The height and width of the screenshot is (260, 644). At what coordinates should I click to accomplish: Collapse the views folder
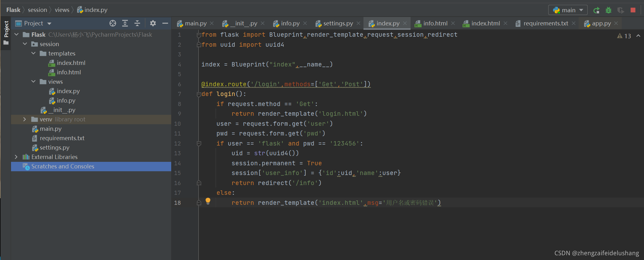coord(33,82)
